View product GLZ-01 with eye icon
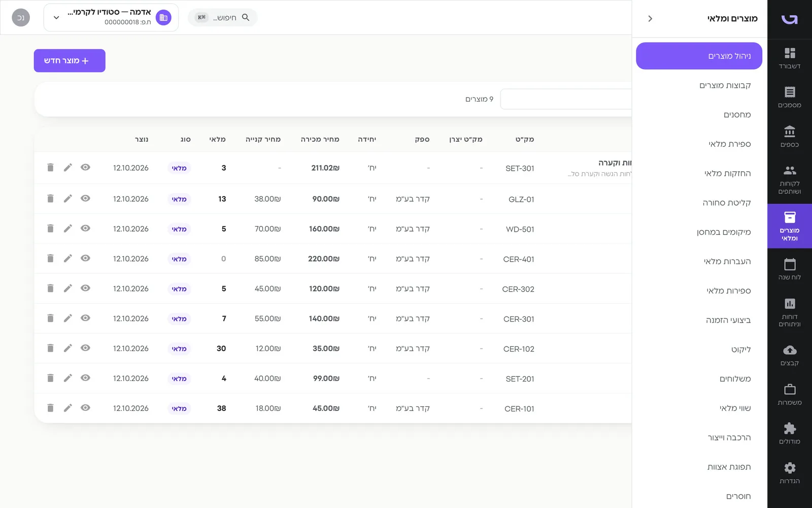This screenshot has height=508, width=812. point(85,199)
